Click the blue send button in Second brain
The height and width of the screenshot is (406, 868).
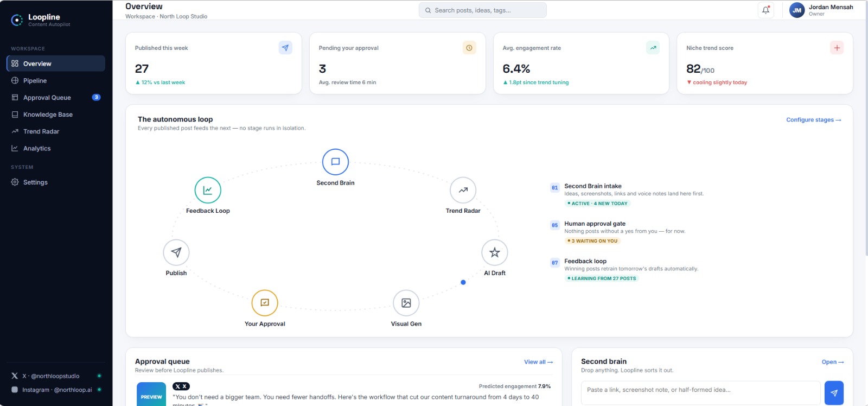[834, 393]
